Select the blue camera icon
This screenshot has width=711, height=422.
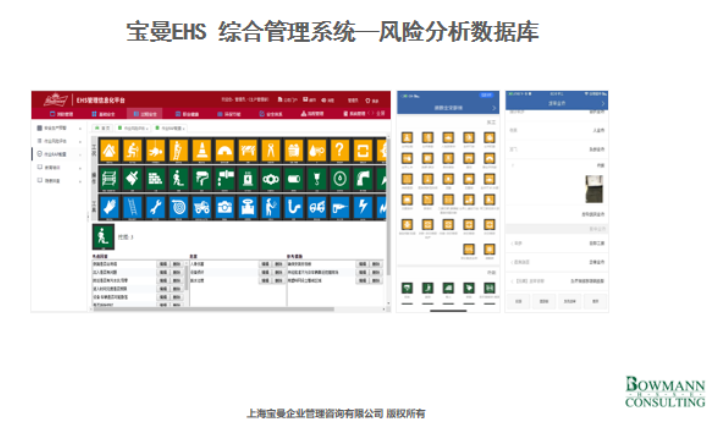(x=224, y=208)
